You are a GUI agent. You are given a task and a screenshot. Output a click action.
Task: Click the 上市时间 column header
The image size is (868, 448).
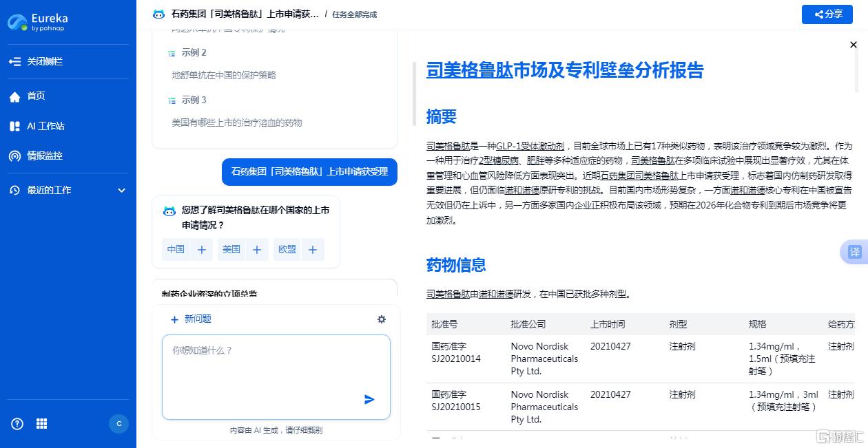[x=608, y=324]
